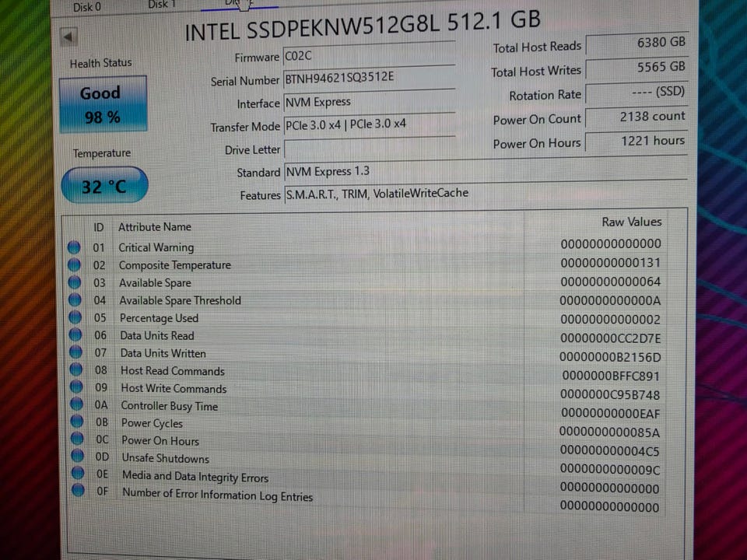Click the status circle for Unsafe Shutdowns
747x560 pixels.
coord(77,456)
